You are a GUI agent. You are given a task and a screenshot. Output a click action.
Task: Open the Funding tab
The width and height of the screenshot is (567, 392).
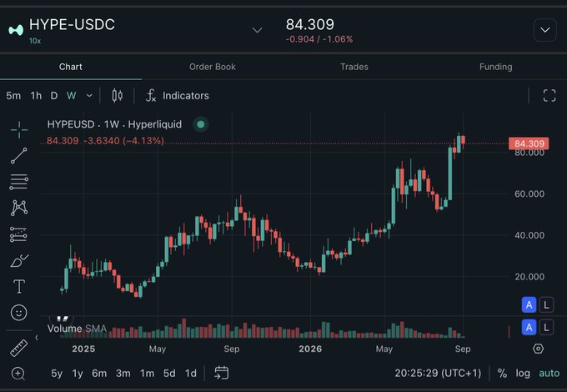click(496, 67)
